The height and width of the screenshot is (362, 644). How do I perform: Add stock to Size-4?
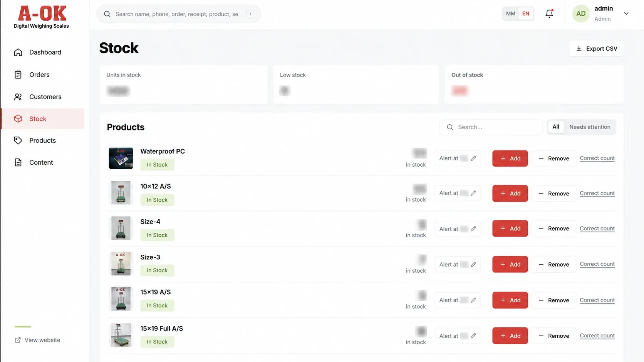click(x=510, y=229)
